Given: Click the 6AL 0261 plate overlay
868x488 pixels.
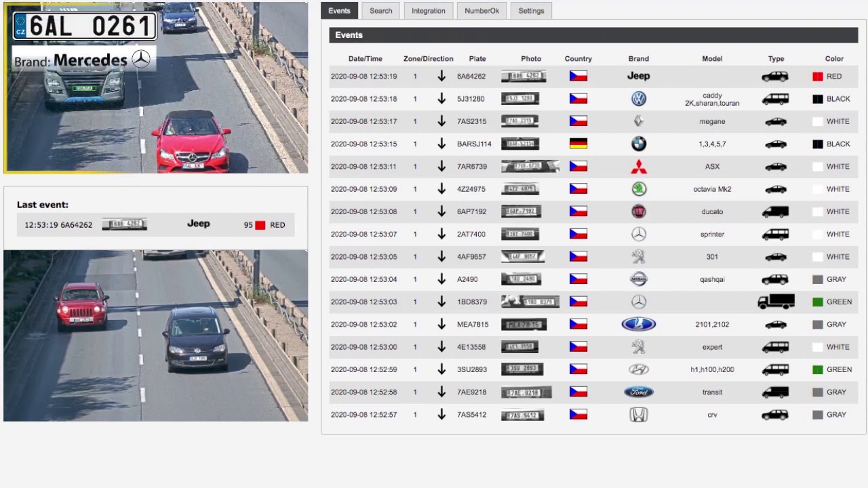Looking at the screenshot, I should [85, 26].
